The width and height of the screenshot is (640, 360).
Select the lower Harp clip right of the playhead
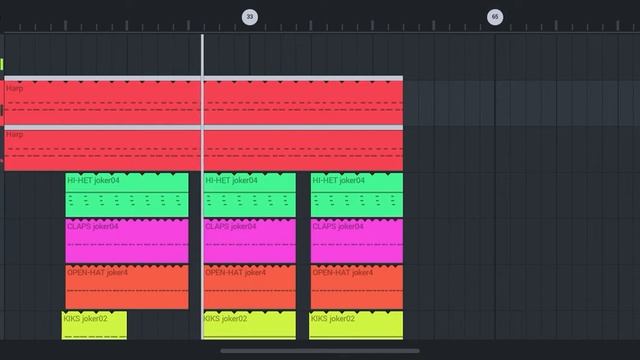pos(303,150)
